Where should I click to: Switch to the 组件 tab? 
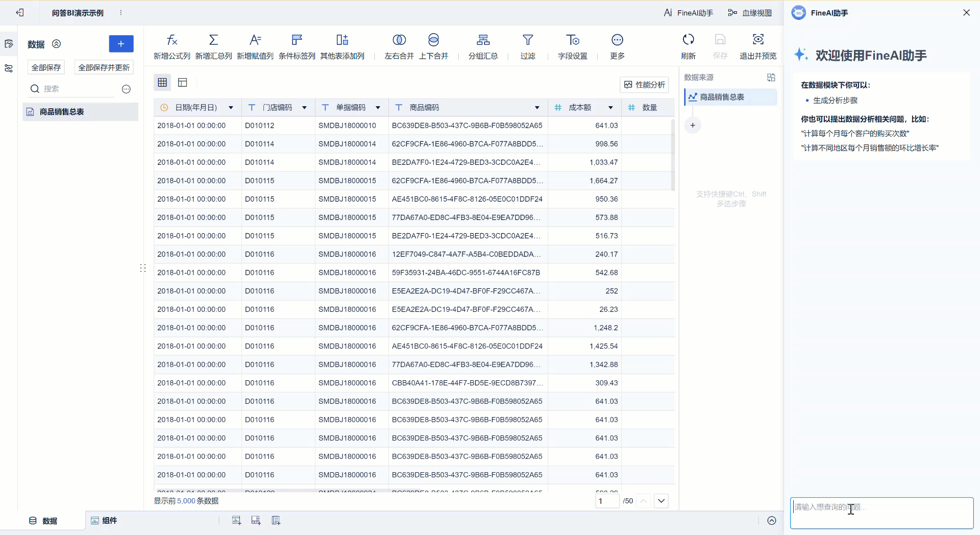tap(104, 521)
